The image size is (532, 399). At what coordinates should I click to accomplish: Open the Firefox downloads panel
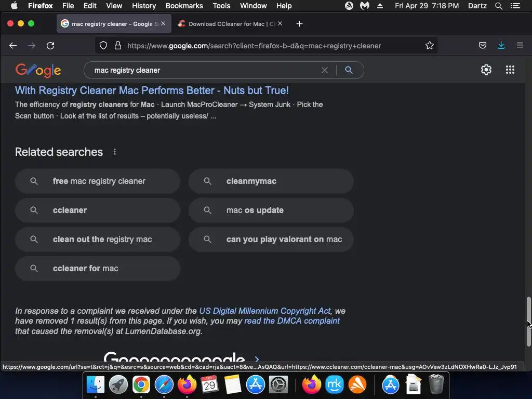tap(501, 45)
